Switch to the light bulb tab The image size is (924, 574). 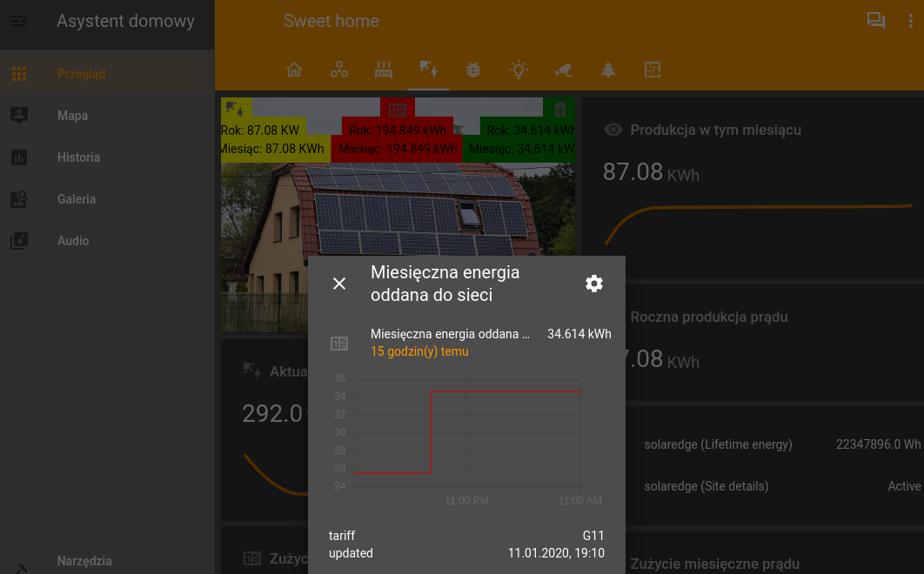519,70
